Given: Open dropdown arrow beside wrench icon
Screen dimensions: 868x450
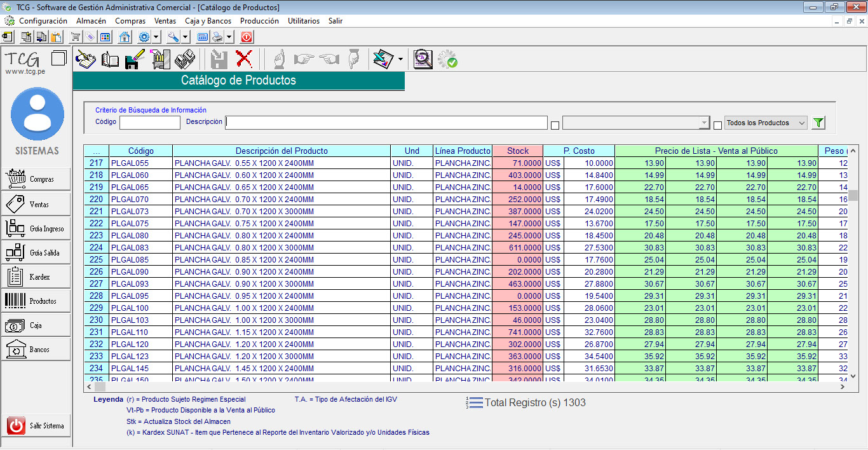Looking at the screenshot, I should pyautogui.click(x=186, y=37).
